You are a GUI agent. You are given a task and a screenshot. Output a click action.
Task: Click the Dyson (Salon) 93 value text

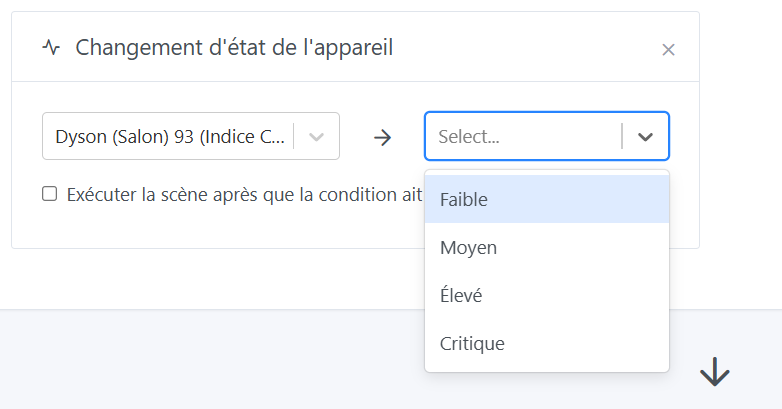click(170, 137)
